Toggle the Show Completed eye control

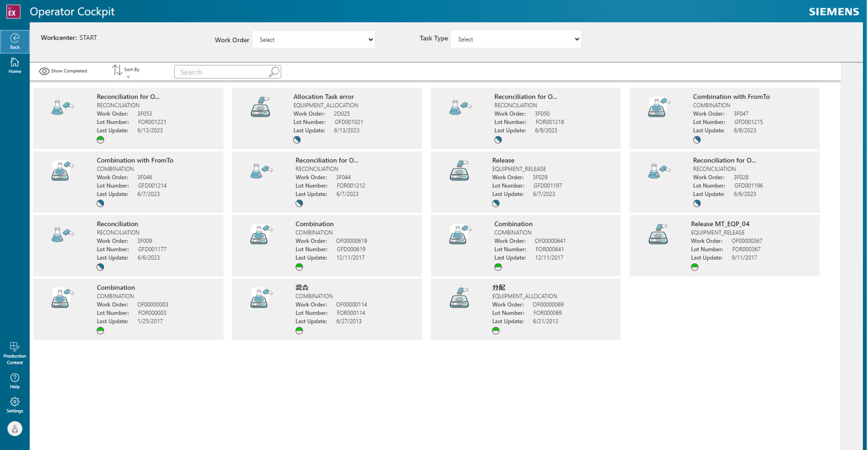coord(45,71)
